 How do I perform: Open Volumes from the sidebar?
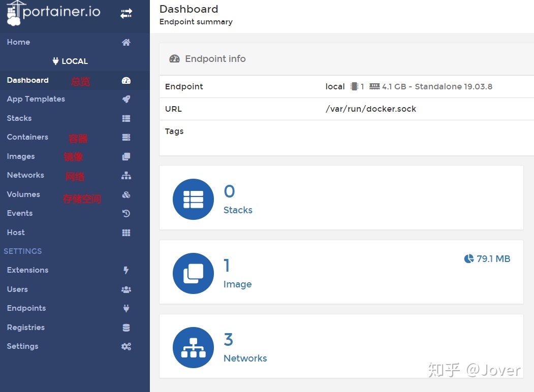pyautogui.click(x=75, y=194)
